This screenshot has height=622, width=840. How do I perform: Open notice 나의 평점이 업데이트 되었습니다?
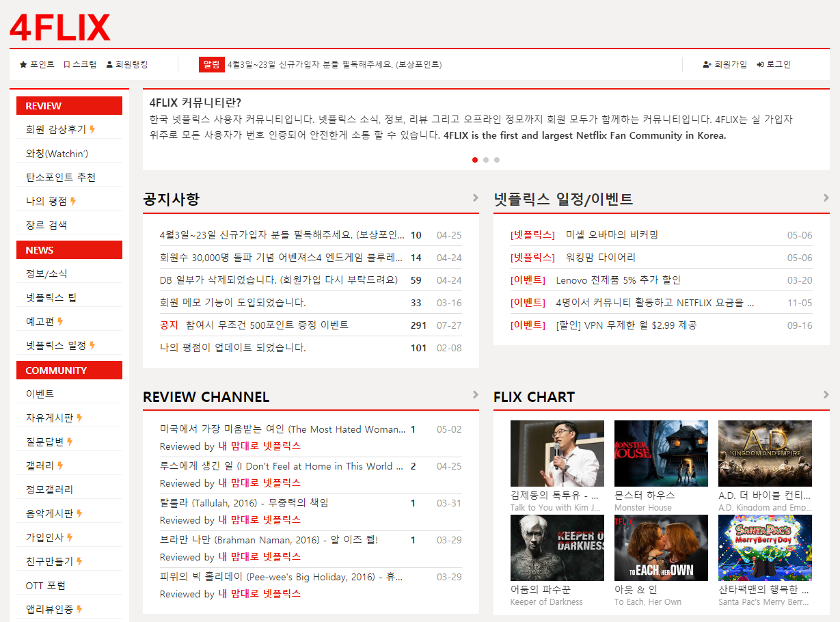click(x=232, y=348)
